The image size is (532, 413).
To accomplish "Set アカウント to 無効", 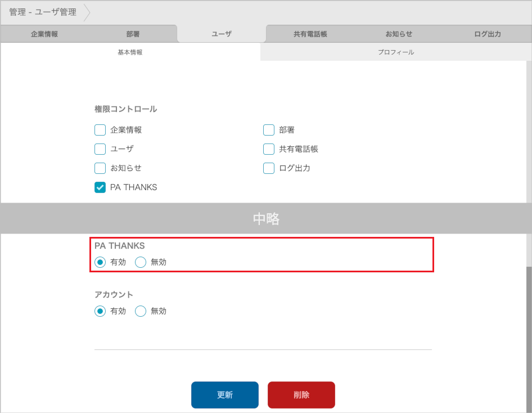I will 141,311.
